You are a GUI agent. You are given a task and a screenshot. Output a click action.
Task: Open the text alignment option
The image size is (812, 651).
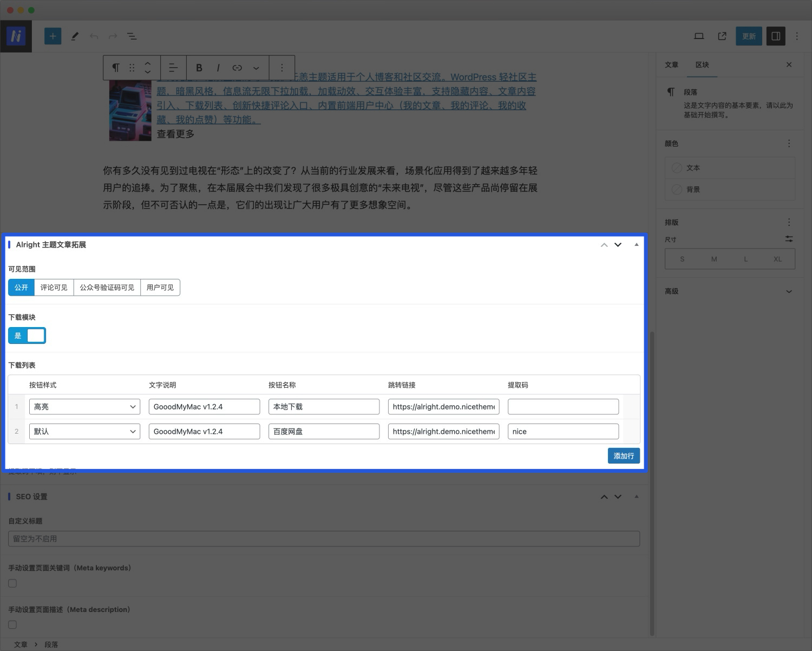point(173,68)
